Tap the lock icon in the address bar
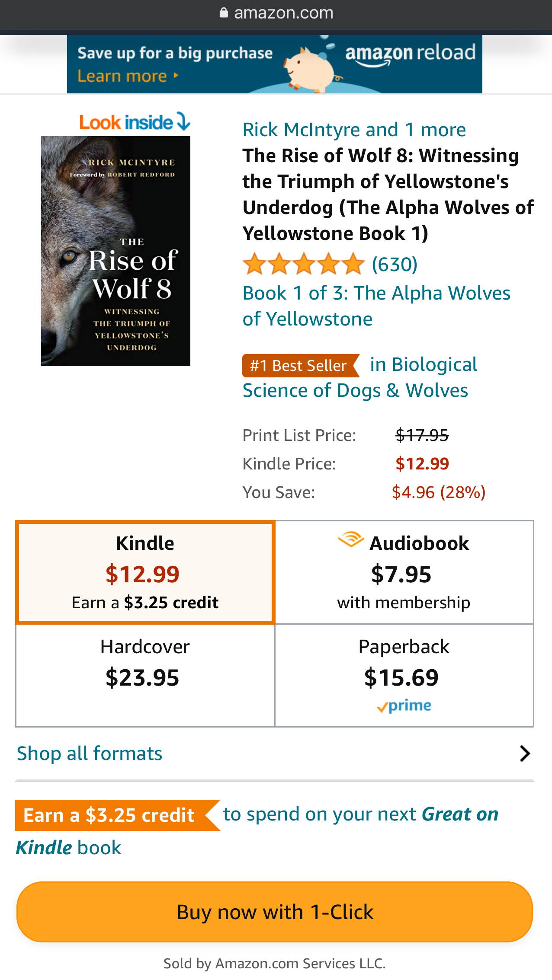Screen dimensions: 552x980 [224, 12]
